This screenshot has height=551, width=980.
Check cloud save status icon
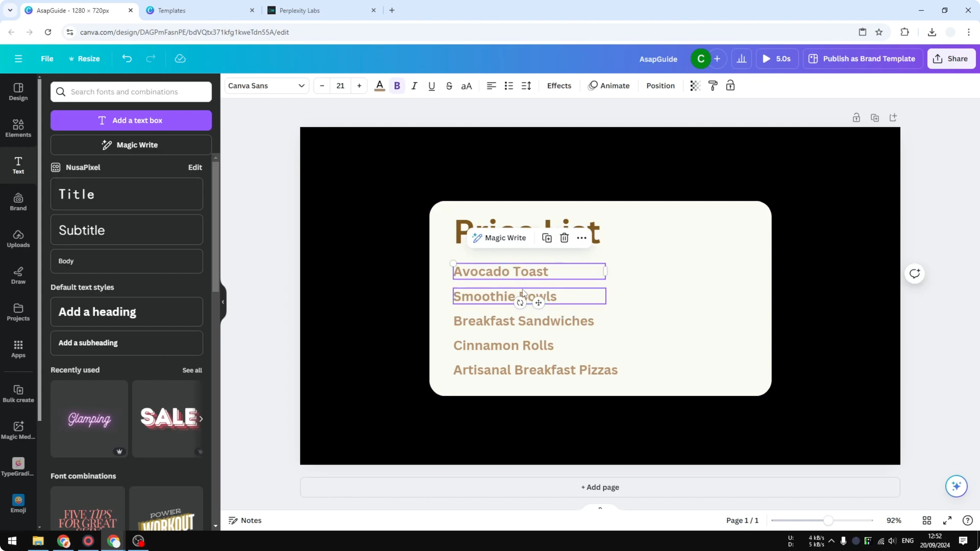point(180,59)
